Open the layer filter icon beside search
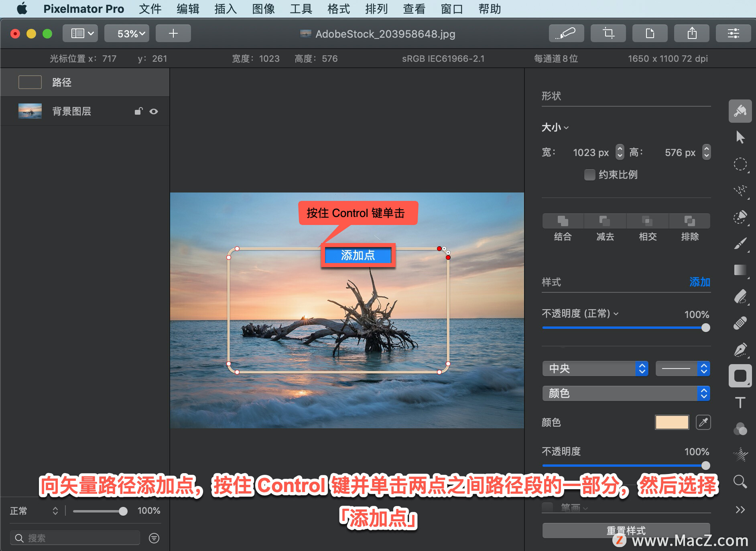This screenshot has height=551, width=756. pos(154,538)
